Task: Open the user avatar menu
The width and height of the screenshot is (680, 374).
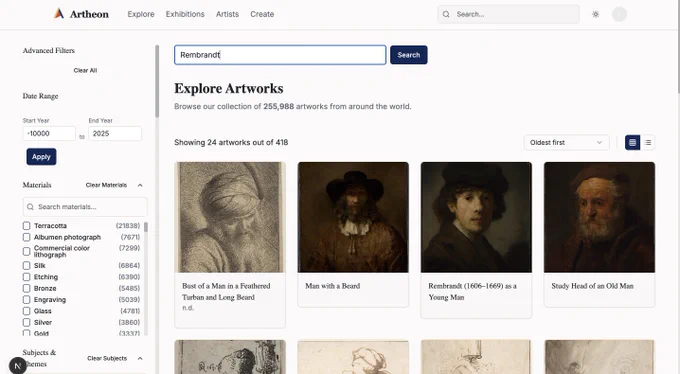Action: tap(619, 14)
